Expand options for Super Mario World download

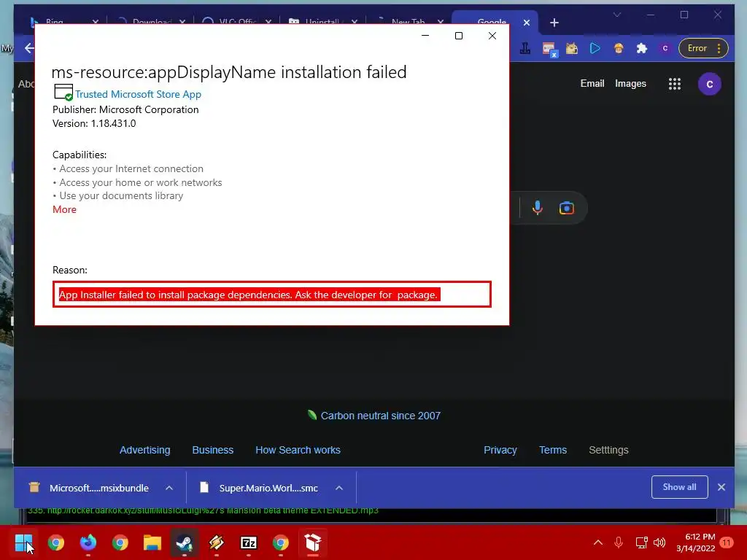pos(339,488)
